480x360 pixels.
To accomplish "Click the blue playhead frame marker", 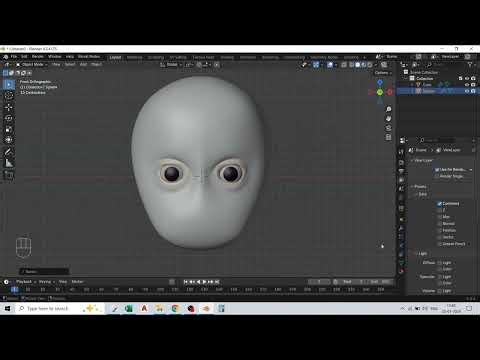I will (14, 290).
